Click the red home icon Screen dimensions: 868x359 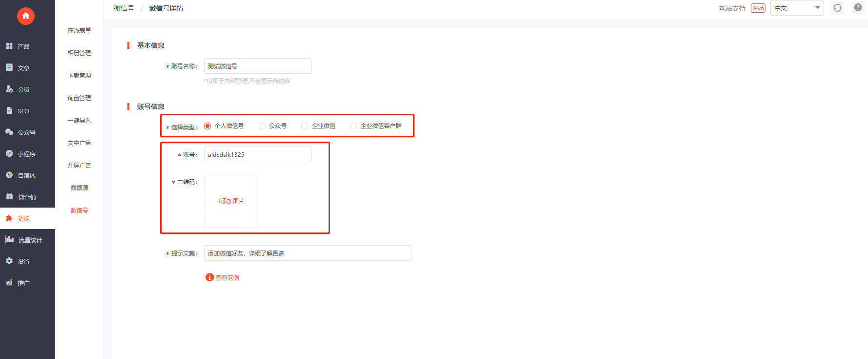pos(26,16)
